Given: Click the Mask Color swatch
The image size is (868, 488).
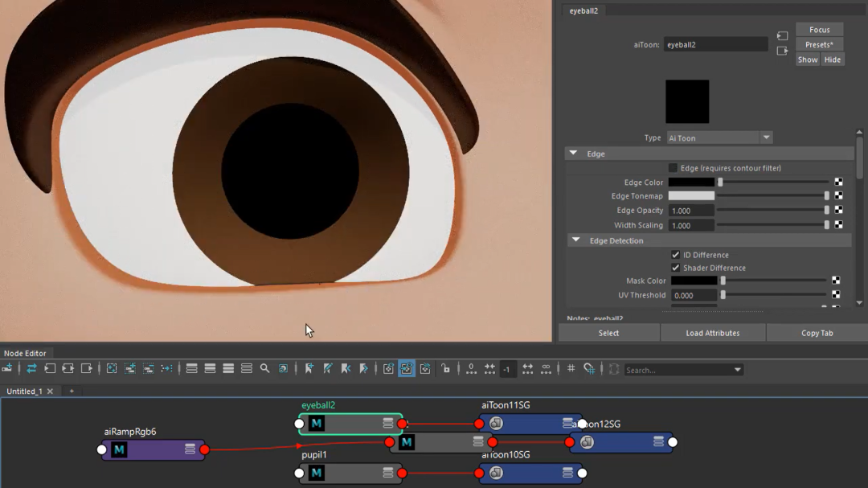Looking at the screenshot, I should (x=694, y=281).
